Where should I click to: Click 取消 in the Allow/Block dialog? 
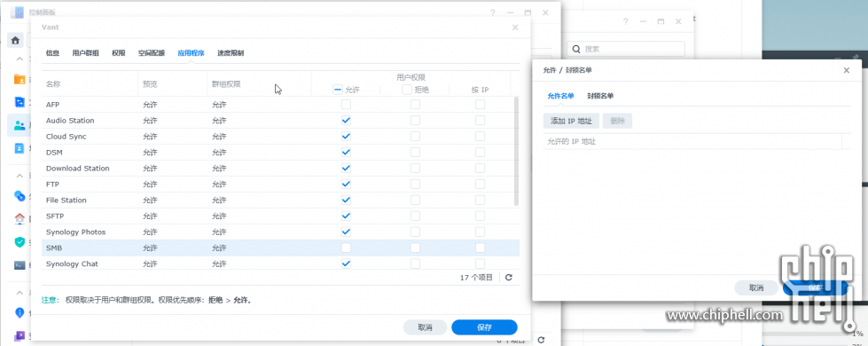click(756, 287)
